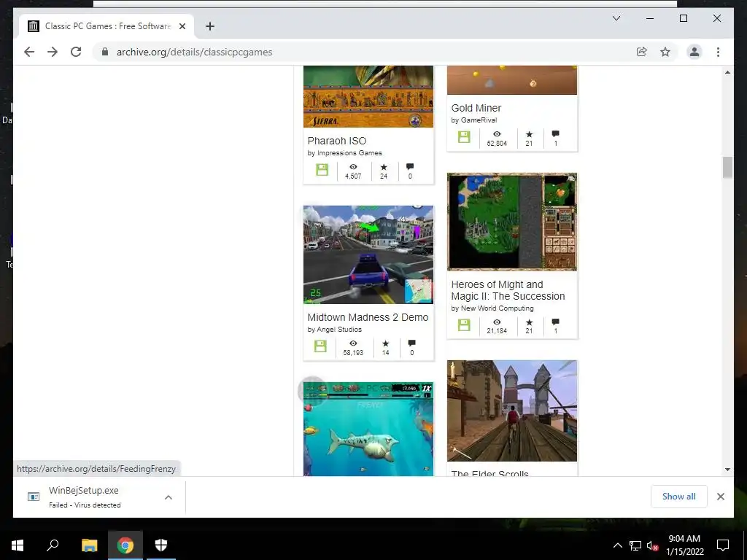This screenshot has width=747, height=560.
Task: Go forward in browser history
Action: pyautogui.click(x=53, y=52)
